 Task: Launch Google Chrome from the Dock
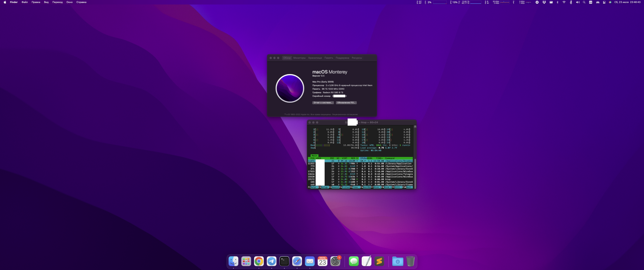259,261
